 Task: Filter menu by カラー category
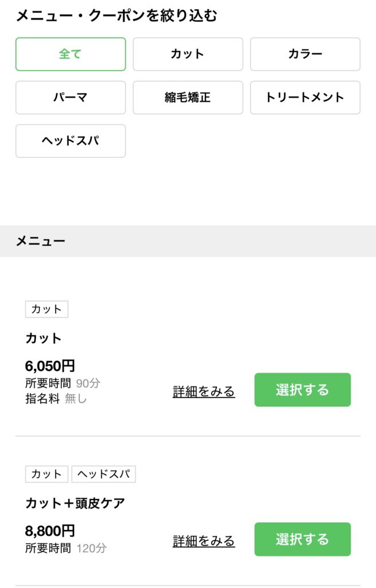coord(305,54)
